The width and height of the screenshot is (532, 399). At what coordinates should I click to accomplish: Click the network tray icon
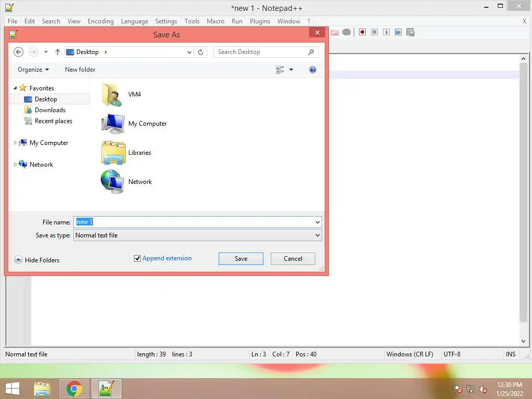[x=470, y=389]
